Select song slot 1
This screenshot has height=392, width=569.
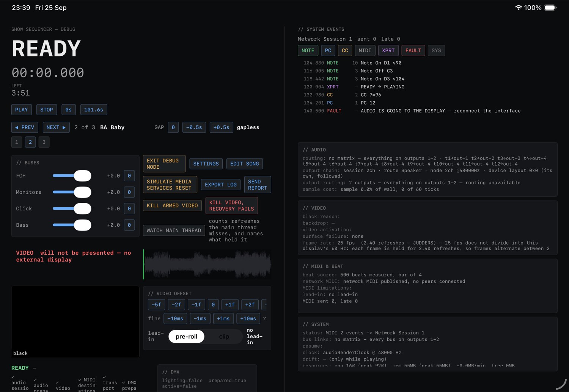coord(17,142)
